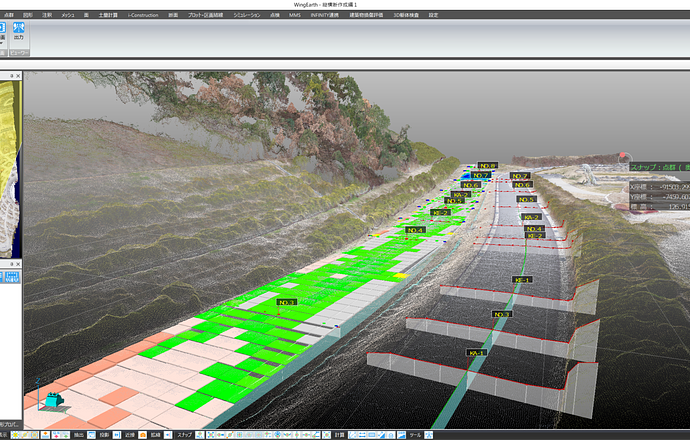Viewport: 690px width, 440px height.
Task: Toggle the スナップ option in bottom toolbar
Action: point(184,435)
